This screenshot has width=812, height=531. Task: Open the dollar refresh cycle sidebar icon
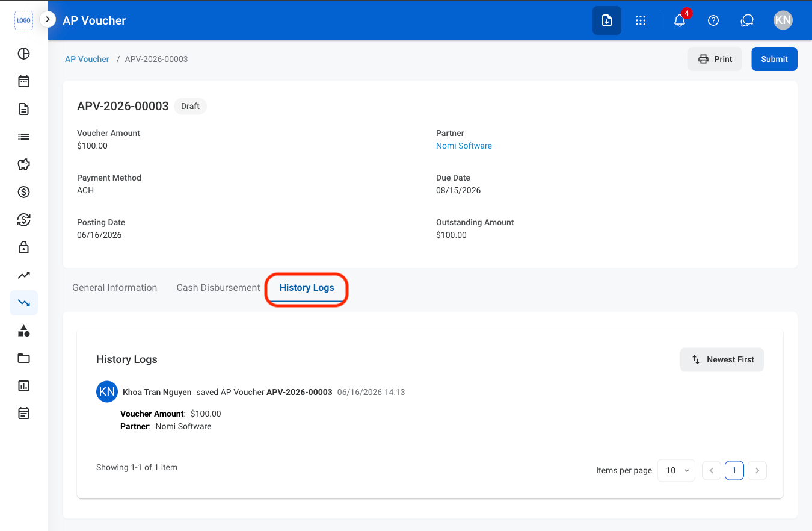pyautogui.click(x=23, y=220)
